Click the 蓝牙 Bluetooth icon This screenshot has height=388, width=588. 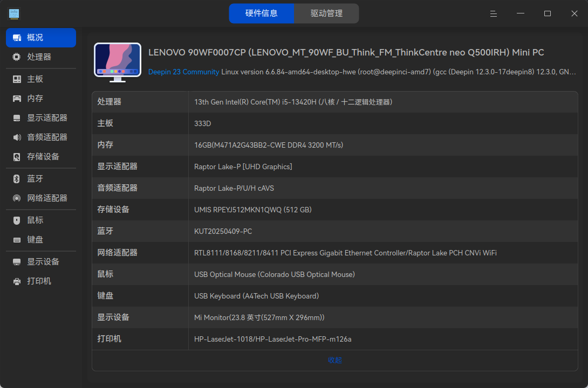(17, 179)
